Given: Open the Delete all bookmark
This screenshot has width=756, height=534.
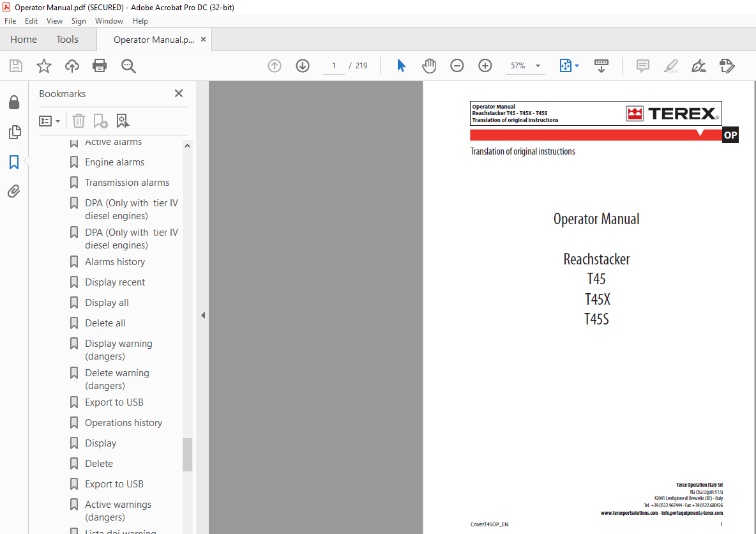Looking at the screenshot, I should [x=105, y=323].
